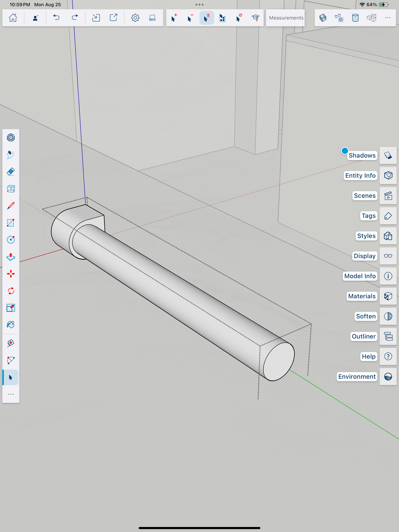This screenshot has width=399, height=532.
Task: Select the Eraser tool
Action: point(11,172)
